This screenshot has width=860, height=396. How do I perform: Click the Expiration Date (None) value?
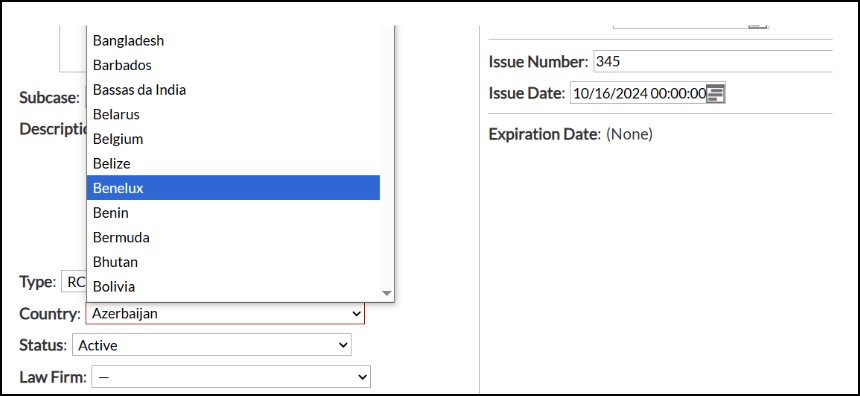tap(629, 134)
